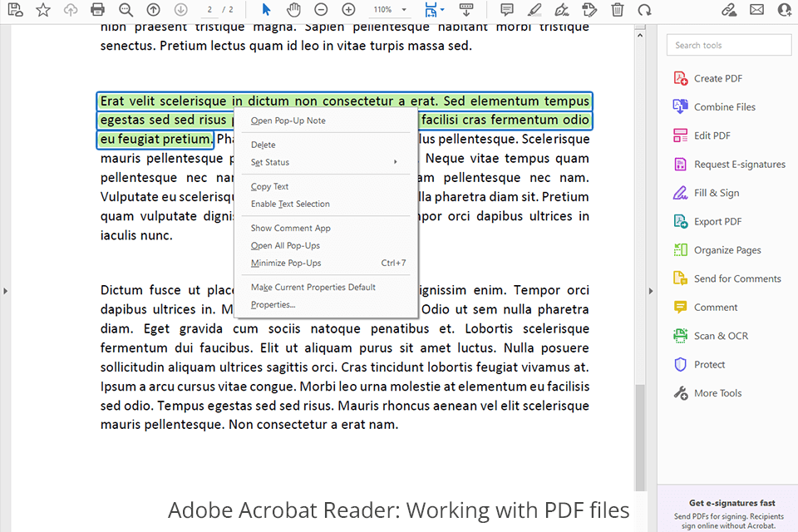This screenshot has height=532, width=798.
Task: Open the find text magnifier tool
Action: [126, 10]
